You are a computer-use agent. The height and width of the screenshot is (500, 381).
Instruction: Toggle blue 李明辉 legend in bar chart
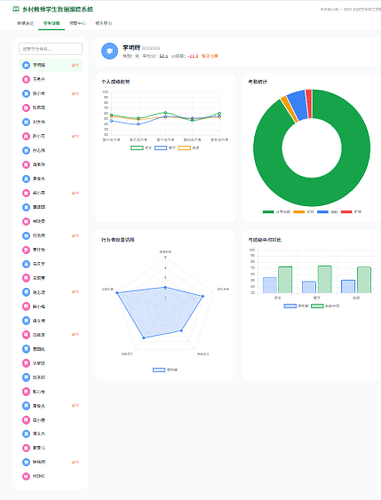tap(296, 306)
